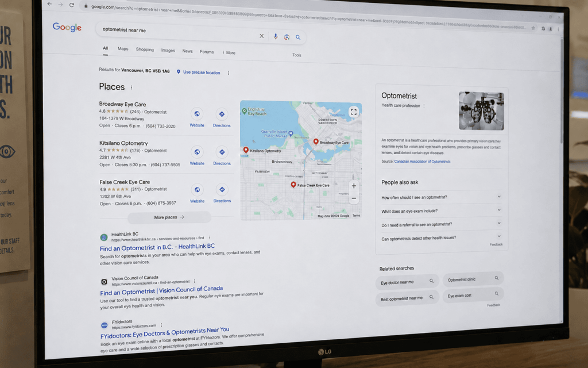Open 'Find an Optometrist in B.C. – HealthLink BC'

(x=157, y=247)
